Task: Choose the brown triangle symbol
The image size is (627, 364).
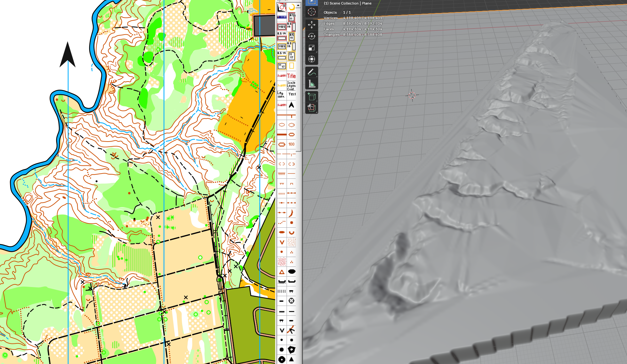Action: [x=282, y=272]
